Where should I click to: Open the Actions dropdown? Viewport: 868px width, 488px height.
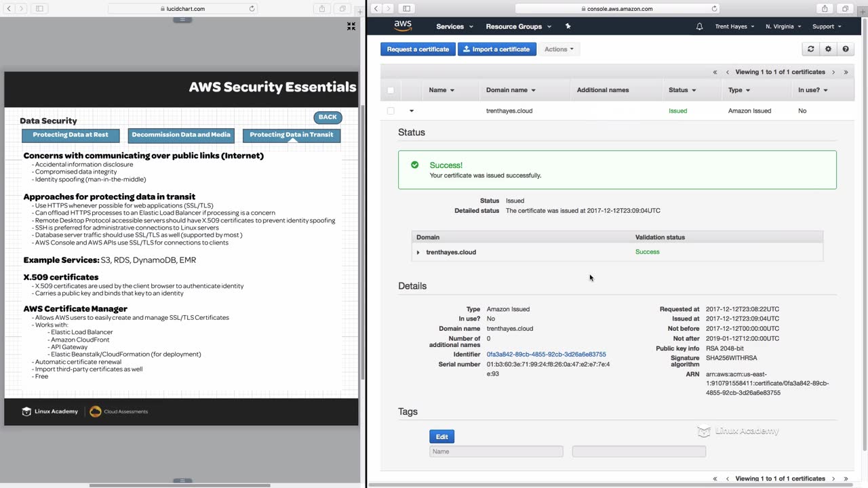pyautogui.click(x=559, y=49)
